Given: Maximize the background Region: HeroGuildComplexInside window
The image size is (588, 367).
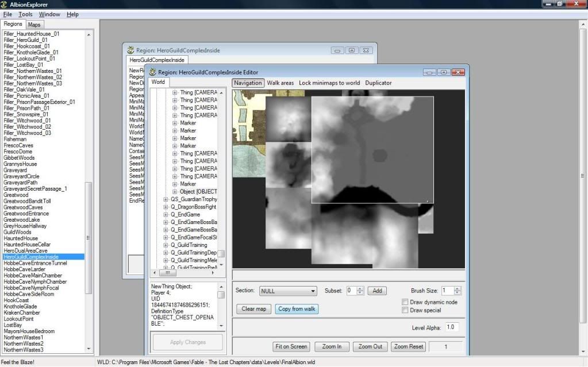Looking at the screenshot, I should coord(351,50).
